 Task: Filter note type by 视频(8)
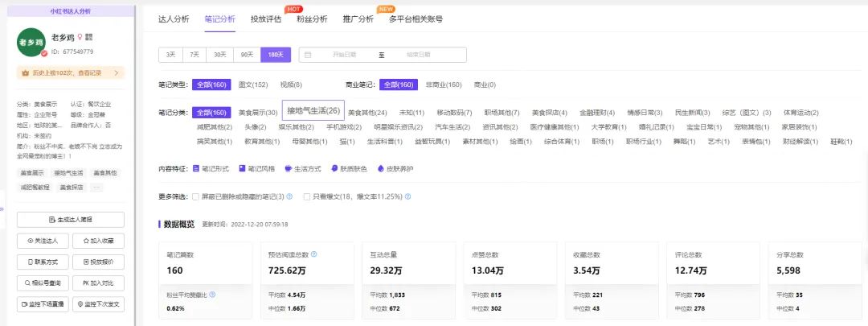pos(291,85)
